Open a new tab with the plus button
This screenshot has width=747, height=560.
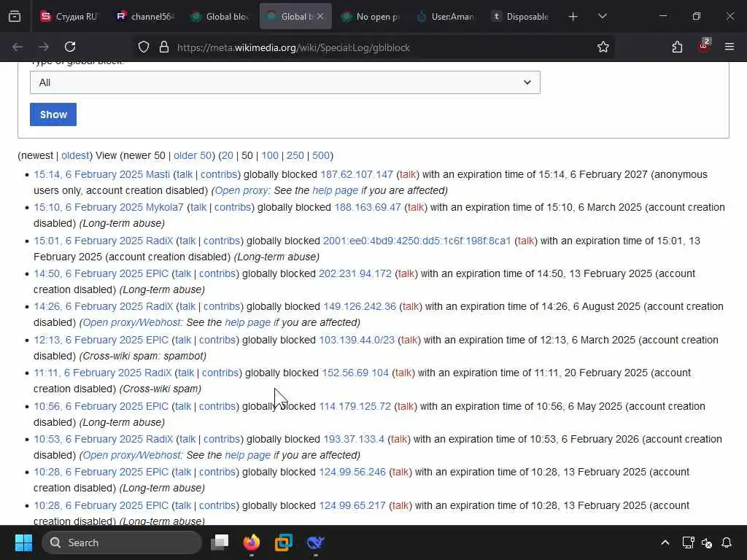[573, 17]
